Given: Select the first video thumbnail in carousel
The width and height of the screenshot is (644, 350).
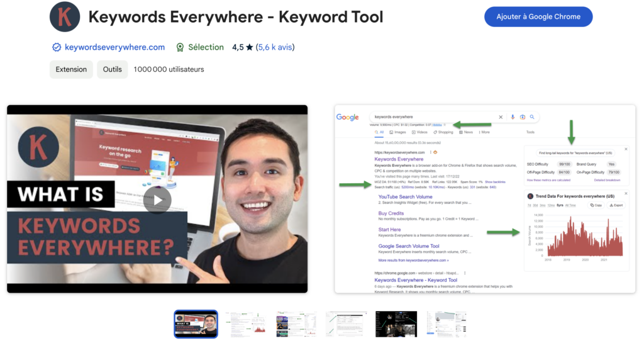Looking at the screenshot, I should (196, 324).
